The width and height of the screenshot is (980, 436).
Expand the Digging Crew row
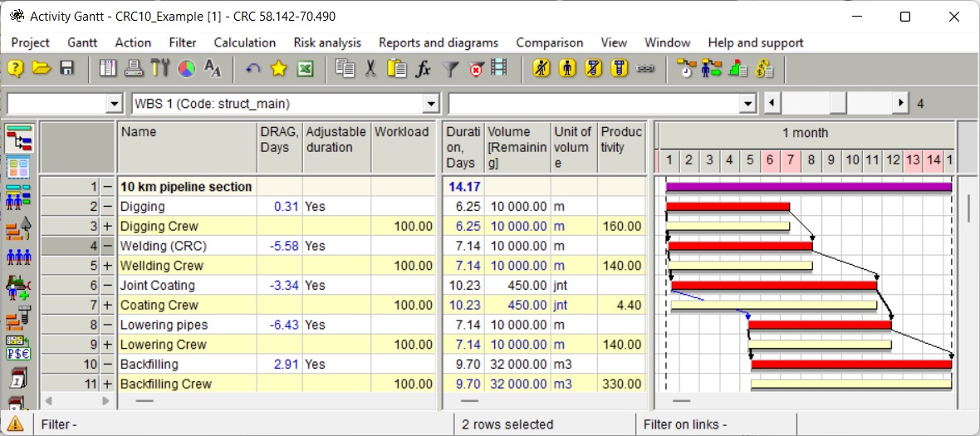coord(109,226)
